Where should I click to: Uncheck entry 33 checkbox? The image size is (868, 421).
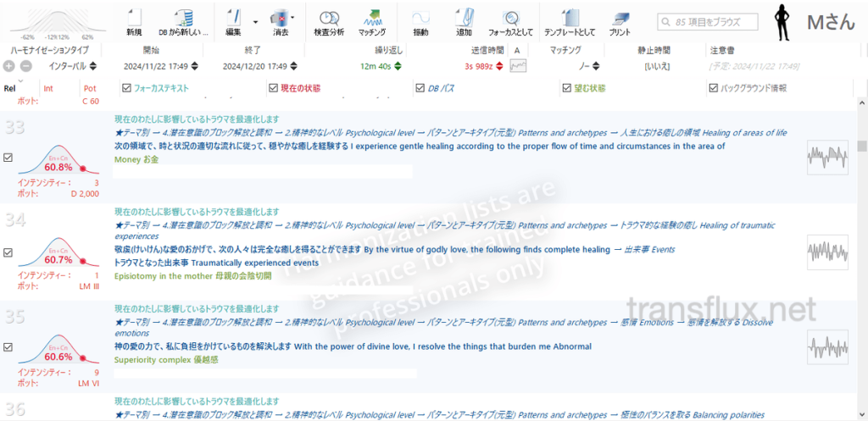coord(8,158)
